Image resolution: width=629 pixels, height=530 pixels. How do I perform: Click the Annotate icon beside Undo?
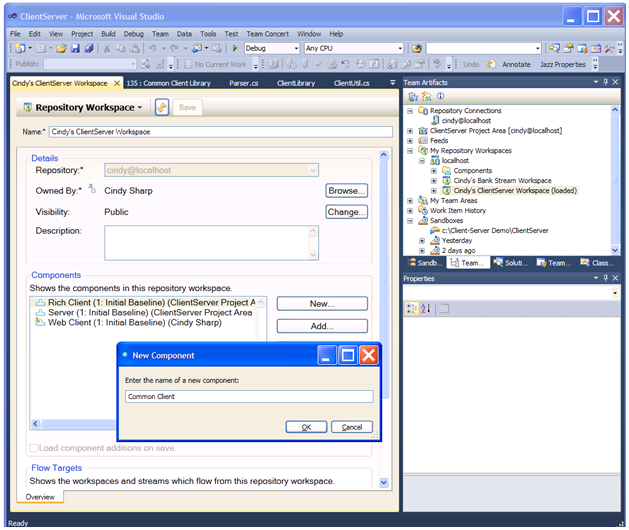point(491,64)
